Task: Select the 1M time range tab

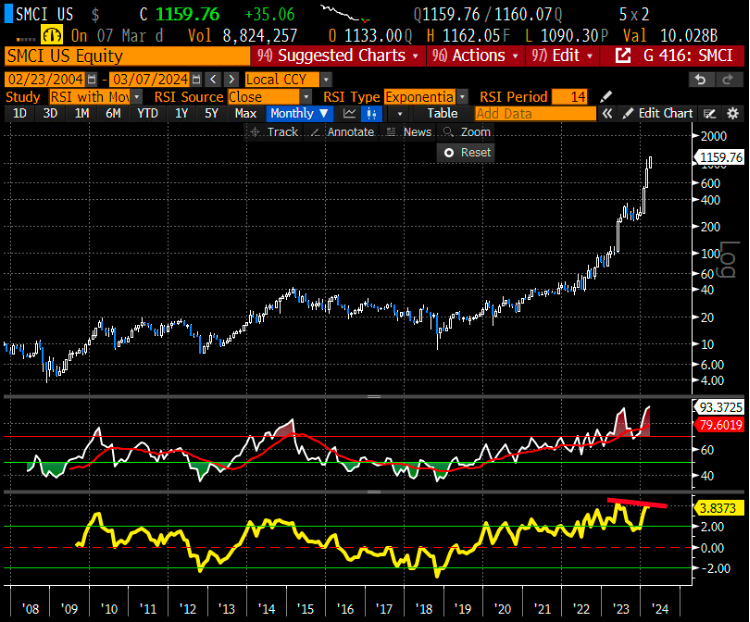Action: pos(82,113)
